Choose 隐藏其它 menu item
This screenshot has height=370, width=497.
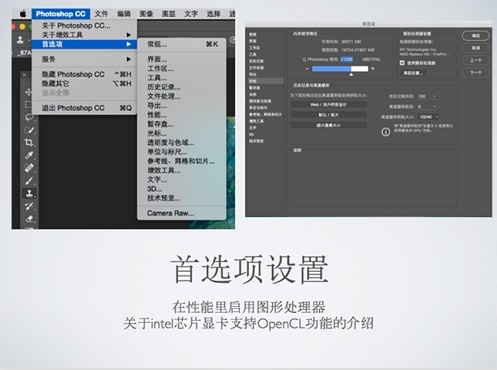[84, 84]
